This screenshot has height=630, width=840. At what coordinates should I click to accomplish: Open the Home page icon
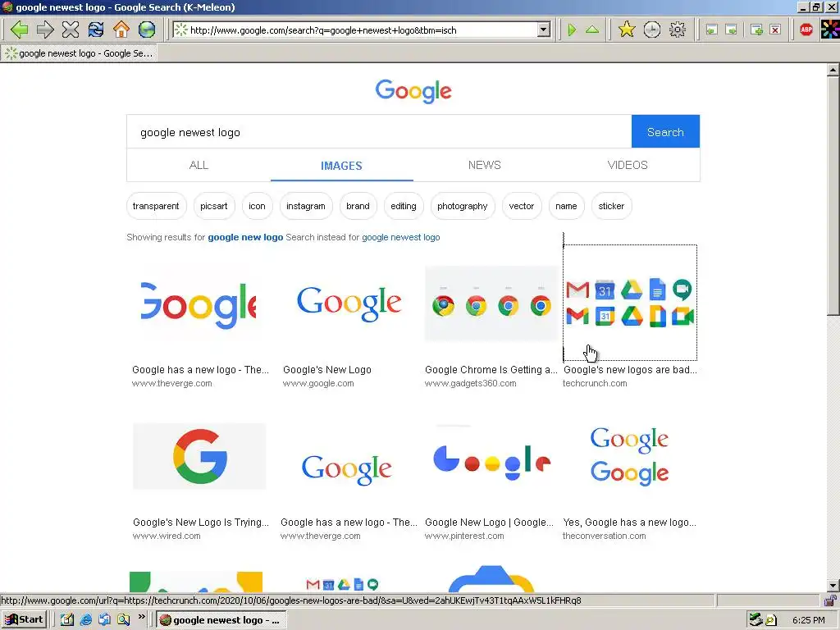[121, 30]
